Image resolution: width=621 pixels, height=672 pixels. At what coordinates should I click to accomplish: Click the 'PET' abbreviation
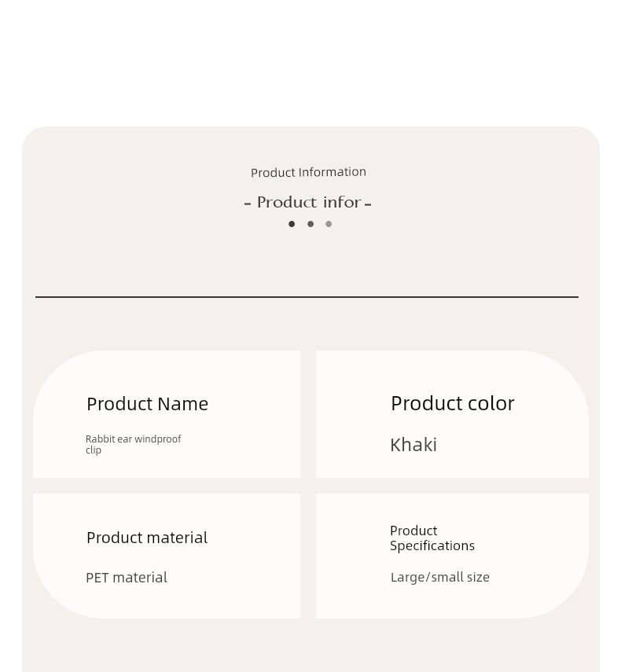click(97, 578)
